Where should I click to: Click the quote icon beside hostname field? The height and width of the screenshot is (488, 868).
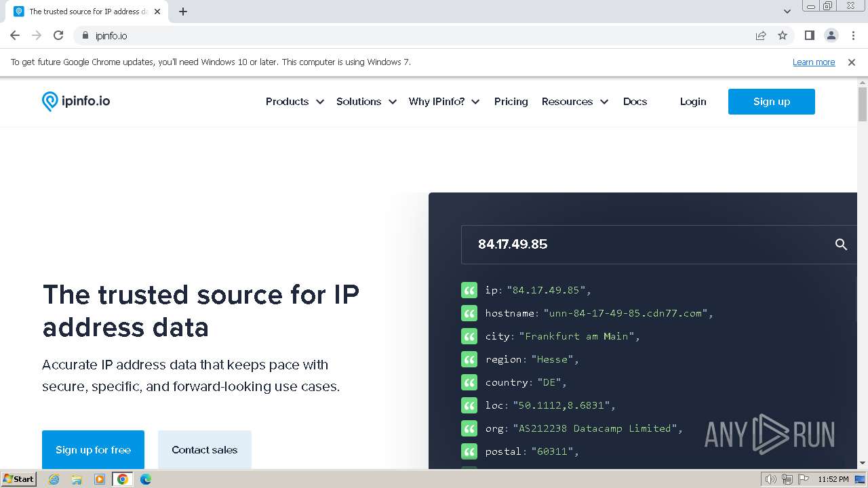pos(469,313)
